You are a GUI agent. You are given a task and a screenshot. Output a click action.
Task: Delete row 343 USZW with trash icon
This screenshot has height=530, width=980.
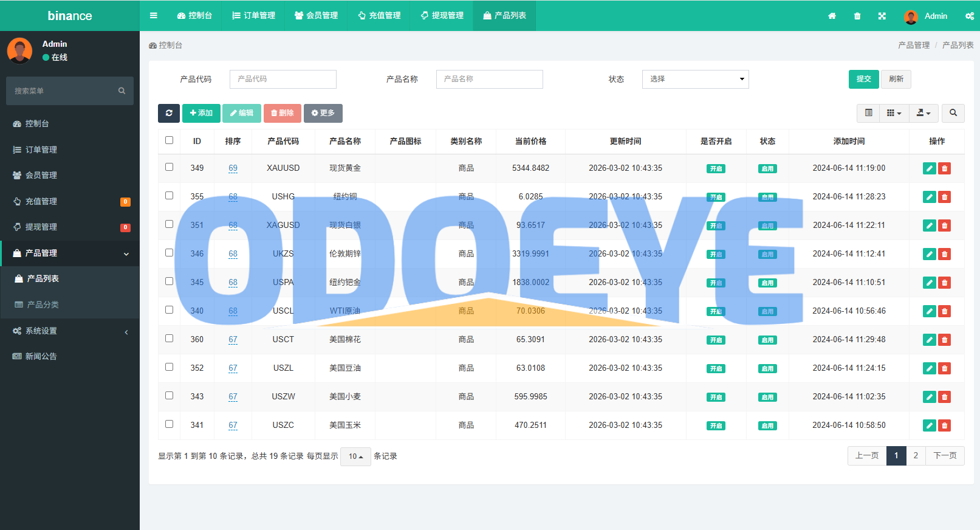tap(944, 397)
